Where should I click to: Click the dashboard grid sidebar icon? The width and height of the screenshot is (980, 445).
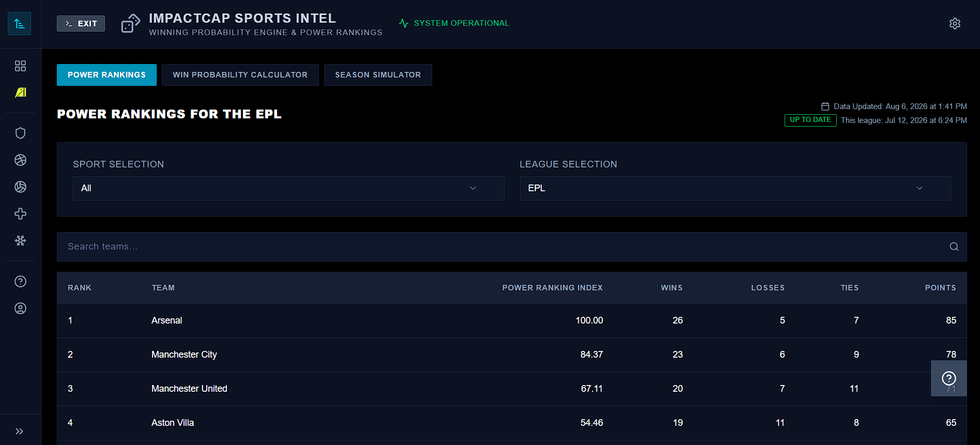coord(20,66)
